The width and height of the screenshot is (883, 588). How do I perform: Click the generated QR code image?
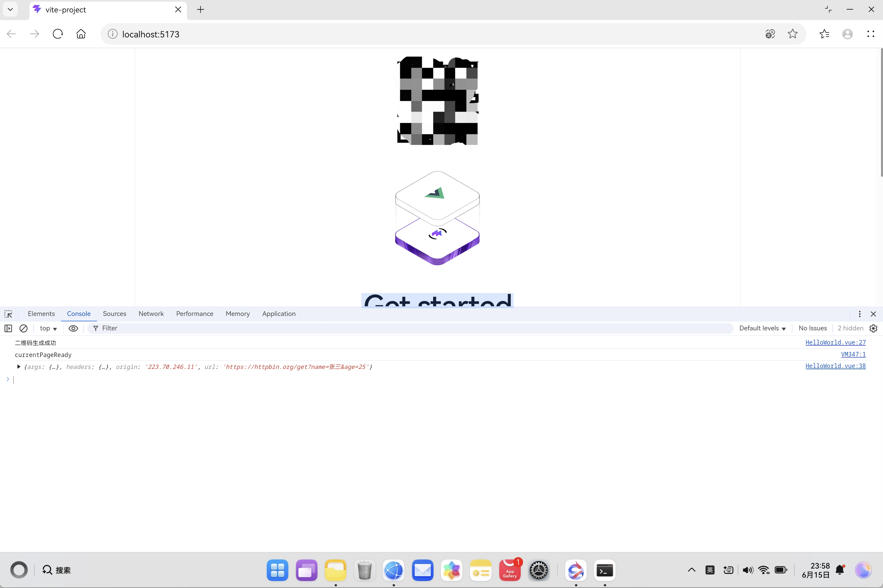point(437,101)
